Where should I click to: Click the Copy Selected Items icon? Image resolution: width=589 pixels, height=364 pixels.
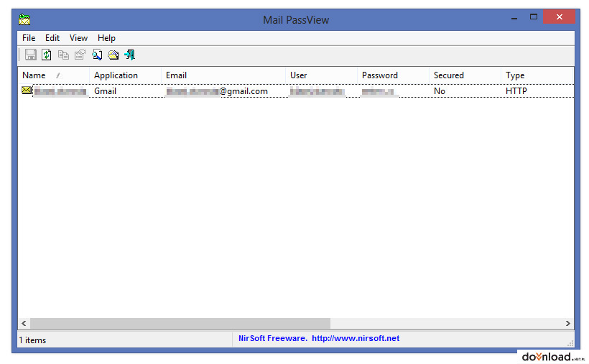[63, 55]
